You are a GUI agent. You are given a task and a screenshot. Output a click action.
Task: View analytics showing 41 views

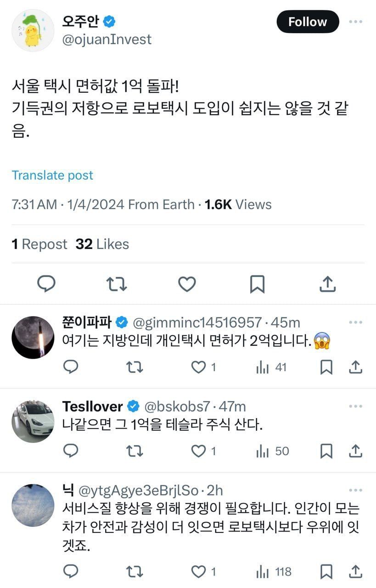pyautogui.click(x=271, y=367)
